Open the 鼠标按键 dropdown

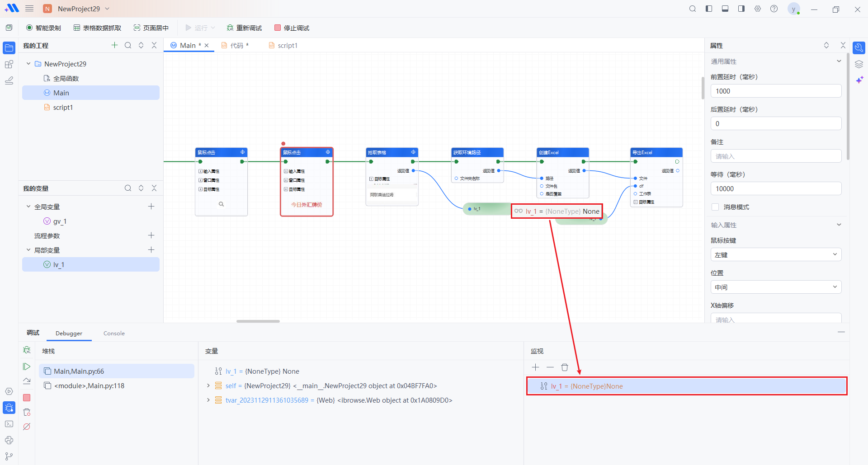point(775,255)
